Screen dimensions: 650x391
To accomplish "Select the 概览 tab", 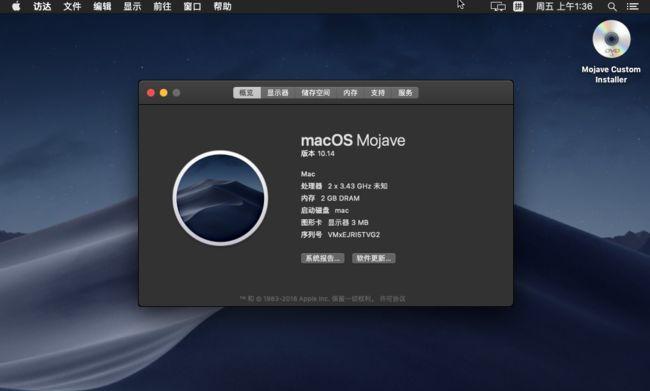I will tap(247, 92).
